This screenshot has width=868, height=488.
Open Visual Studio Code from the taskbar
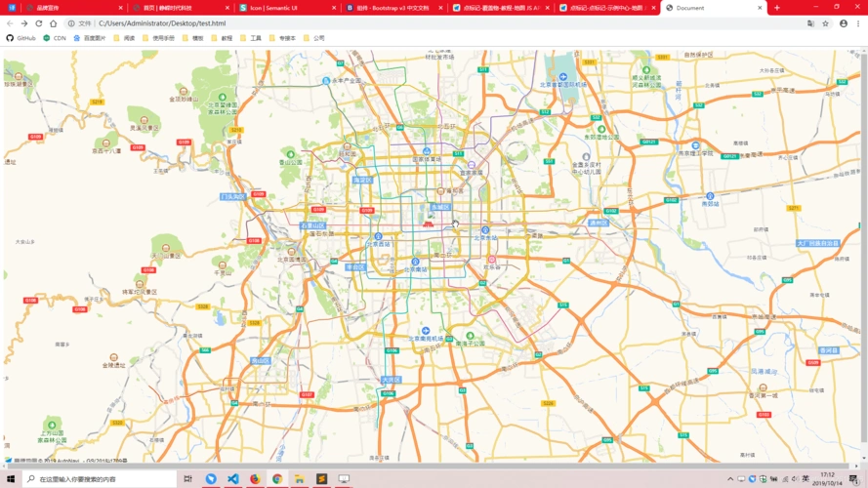point(232,479)
